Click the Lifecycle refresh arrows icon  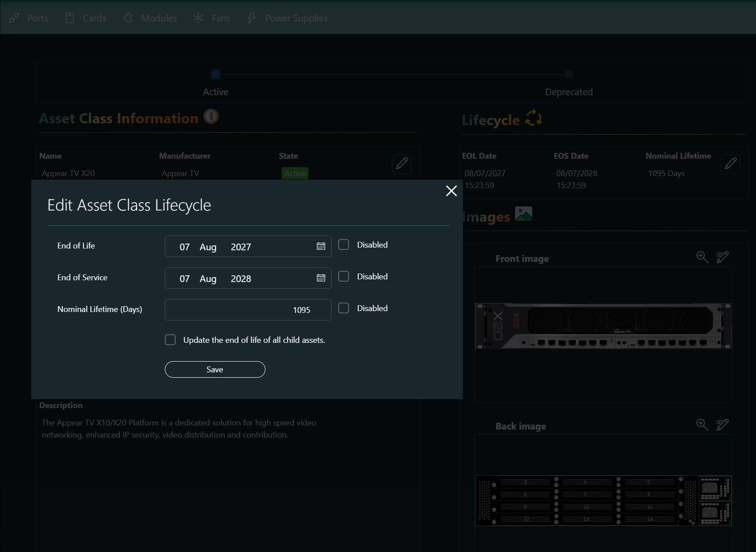coord(533,118)
